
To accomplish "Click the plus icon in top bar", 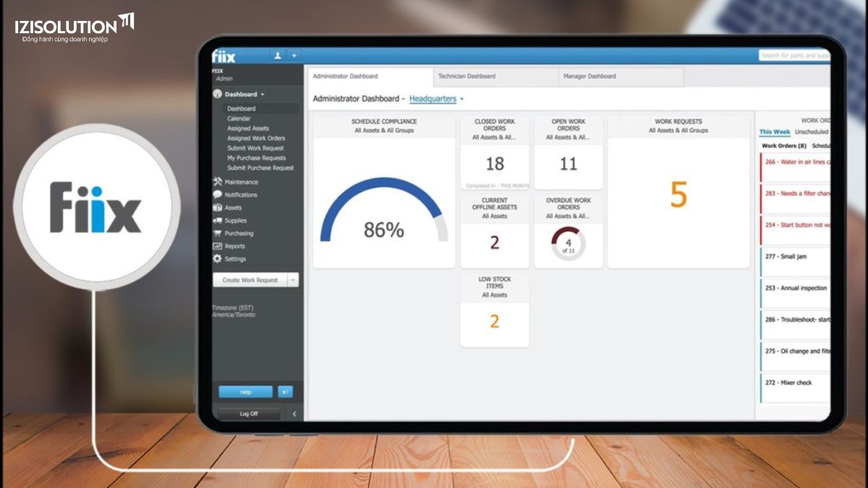I will coord(294,56).
